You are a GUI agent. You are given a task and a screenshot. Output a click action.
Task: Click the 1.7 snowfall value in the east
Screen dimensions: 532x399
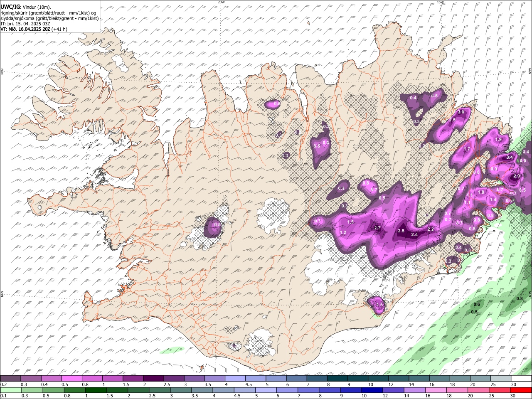467,149
